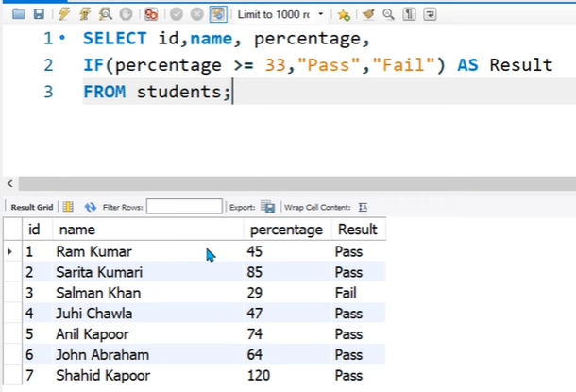This screenshot has height=392, width=576.
Task: Click percentage value 120
Action: click(x=259, y=375)
